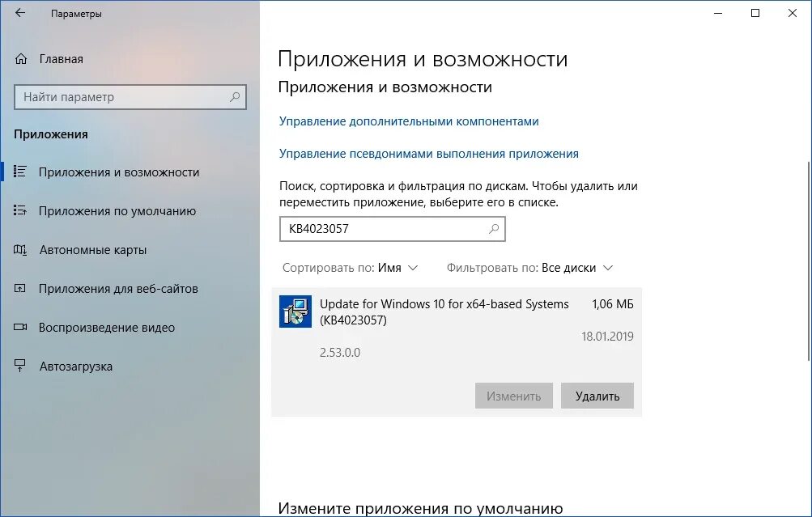The image size is (812, 517).
Task: Click the Home house icon
Action: tap(21, 59)
